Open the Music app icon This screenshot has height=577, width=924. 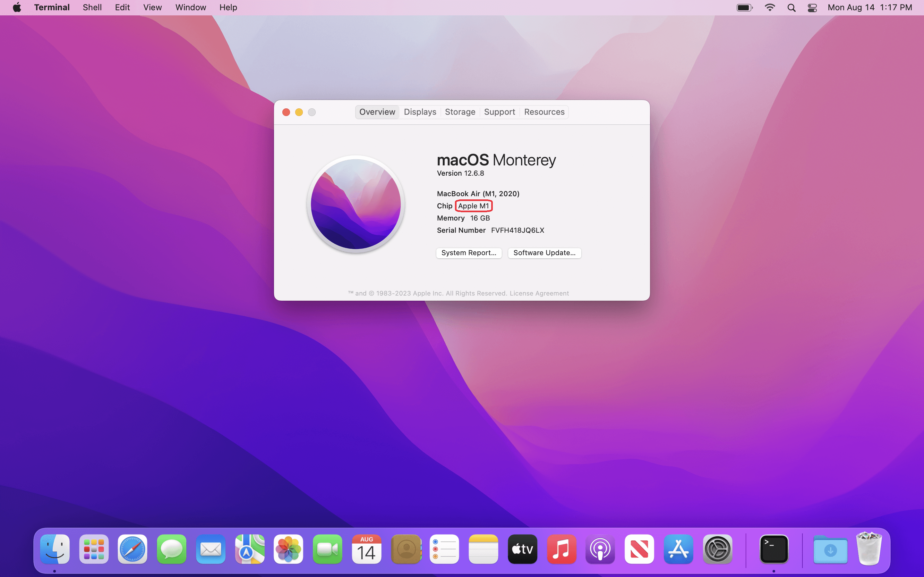561,549
